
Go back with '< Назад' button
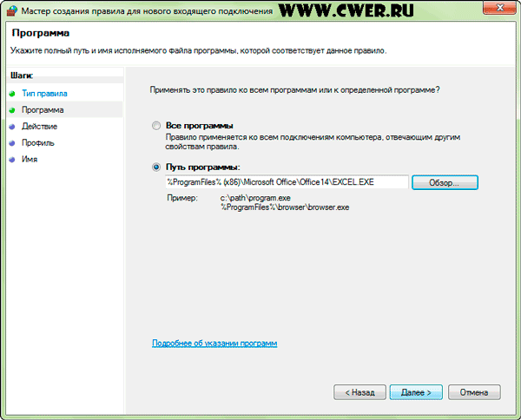[359, 392]
